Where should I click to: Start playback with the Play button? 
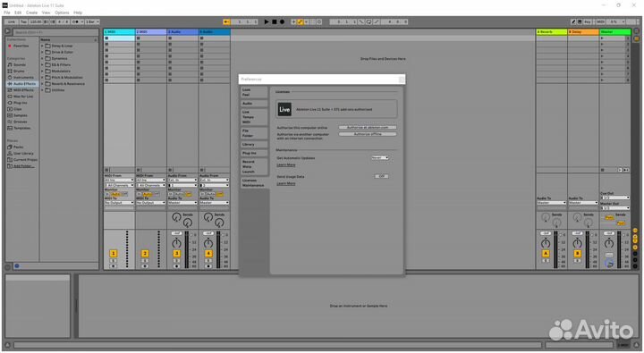(267, 21)
